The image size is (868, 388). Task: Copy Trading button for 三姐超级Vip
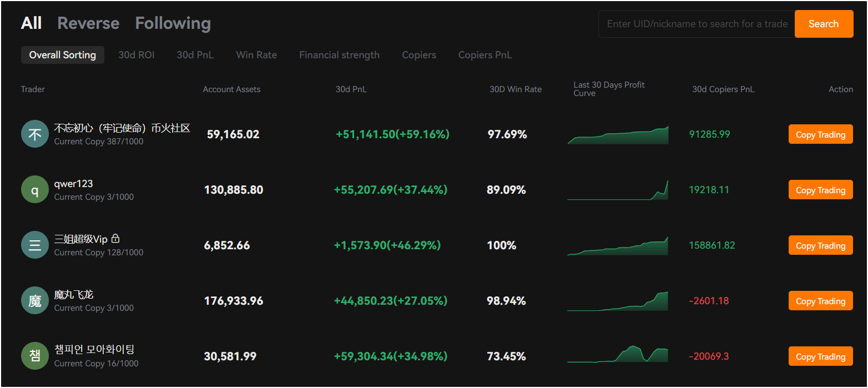(x=820, y=245)
